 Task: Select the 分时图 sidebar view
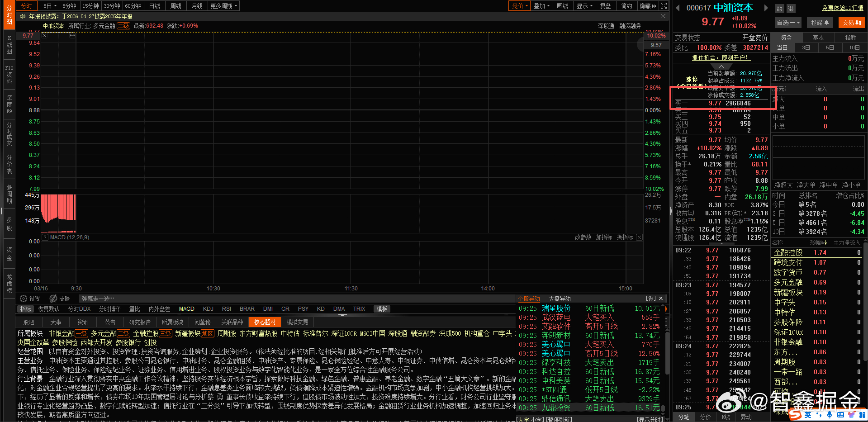tap(9, 15)
